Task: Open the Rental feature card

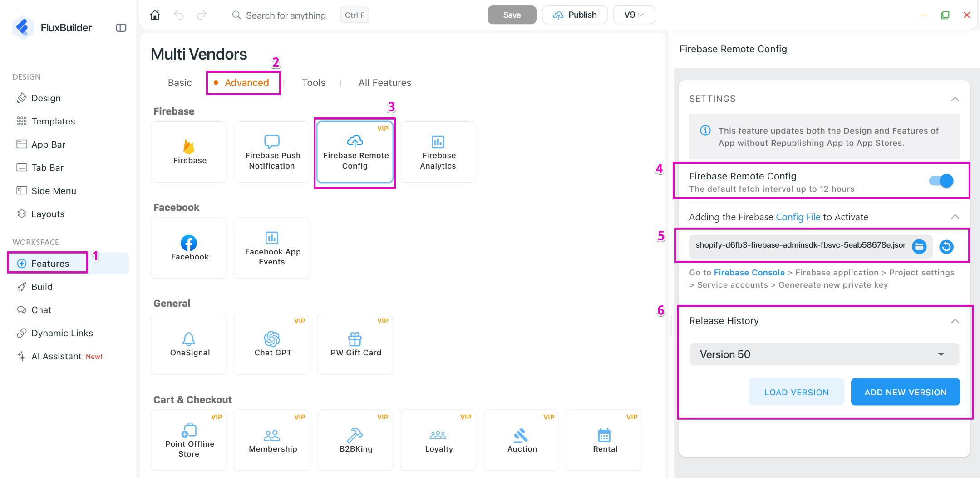Action: click(604, 440)
